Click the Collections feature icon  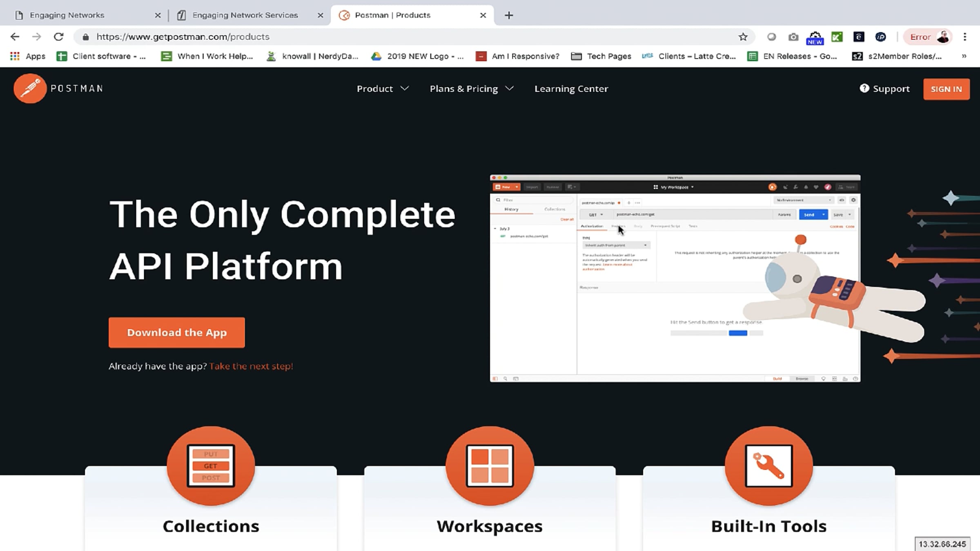click(x=211, y=466)
